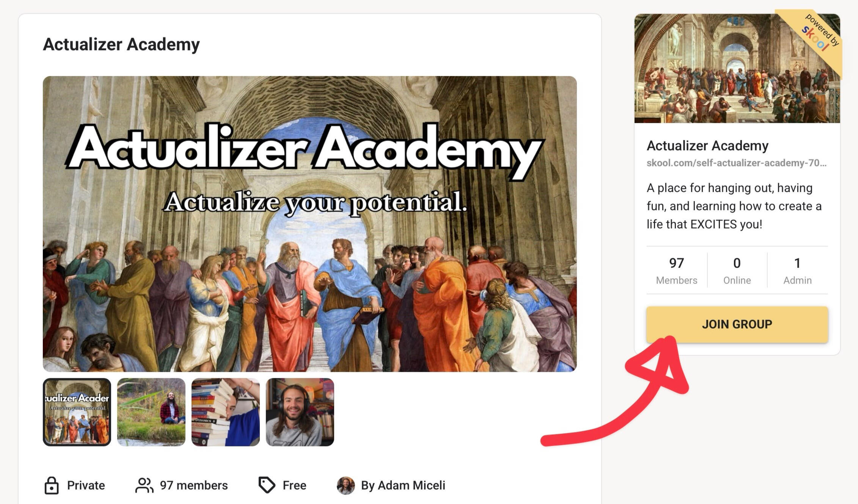This screenshot has width=858, height=504.
Task: Click the JOIN GROUP button
Action: click(x=737, y=324)
